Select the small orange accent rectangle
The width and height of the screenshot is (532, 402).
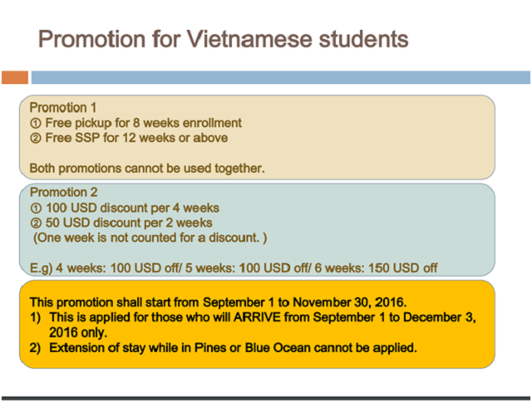click(15, 77)
